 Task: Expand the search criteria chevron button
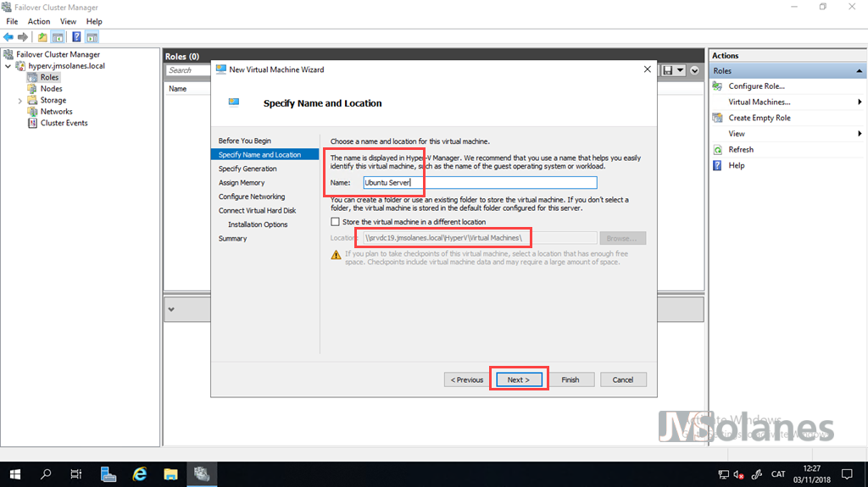coord(695,70)
